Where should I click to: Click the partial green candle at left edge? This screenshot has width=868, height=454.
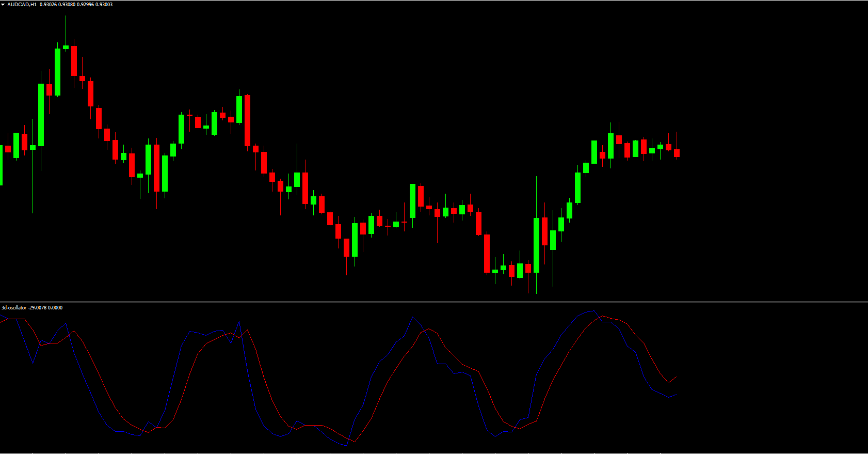(x=1, y=165)
